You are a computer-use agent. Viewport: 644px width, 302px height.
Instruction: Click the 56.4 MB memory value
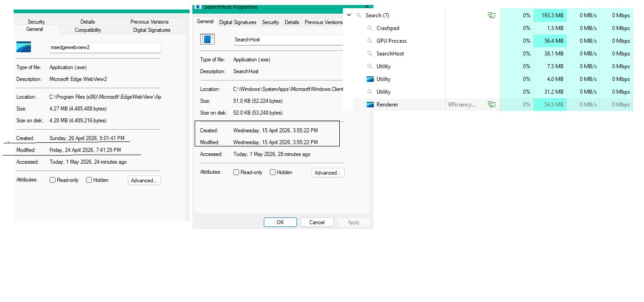pyautogui.click(x=553, y=41)
